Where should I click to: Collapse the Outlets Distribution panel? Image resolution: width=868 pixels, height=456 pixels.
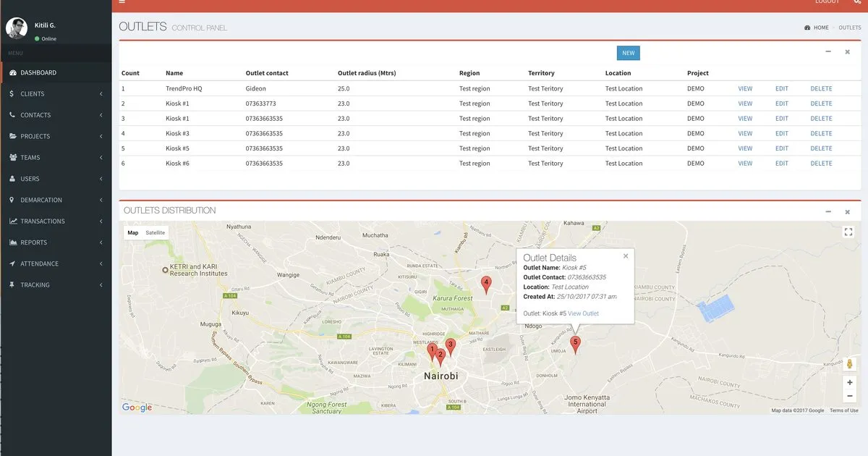point(828,212)
